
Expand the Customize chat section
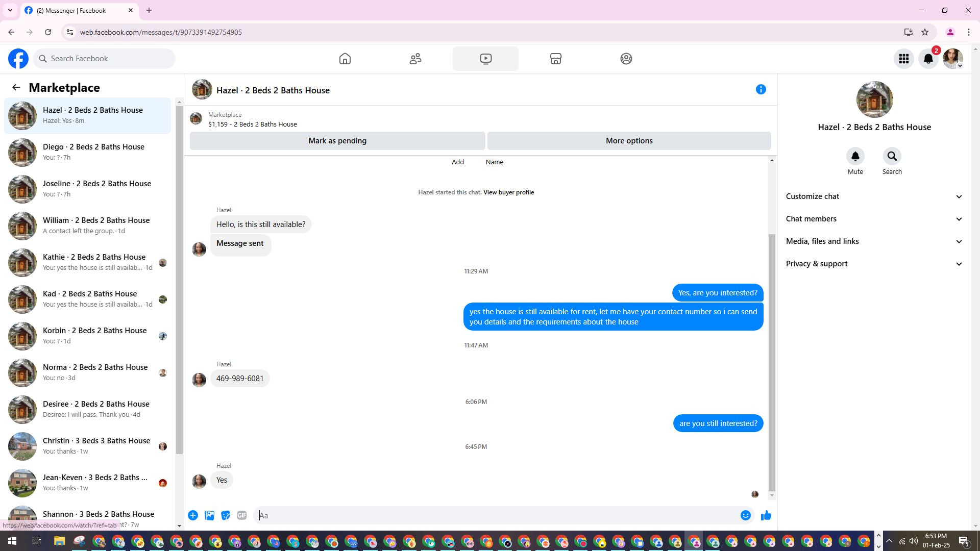(x=874, y=196)
